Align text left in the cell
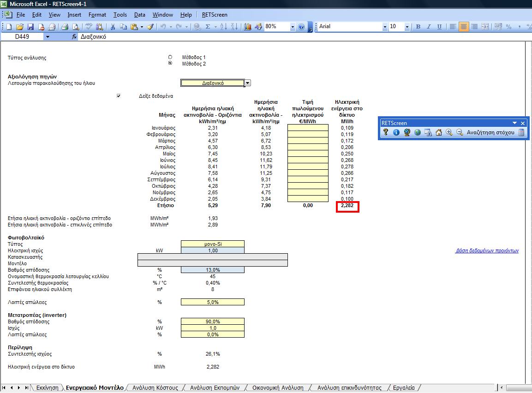This screenshot has width=532, height=393. point(453,27)
